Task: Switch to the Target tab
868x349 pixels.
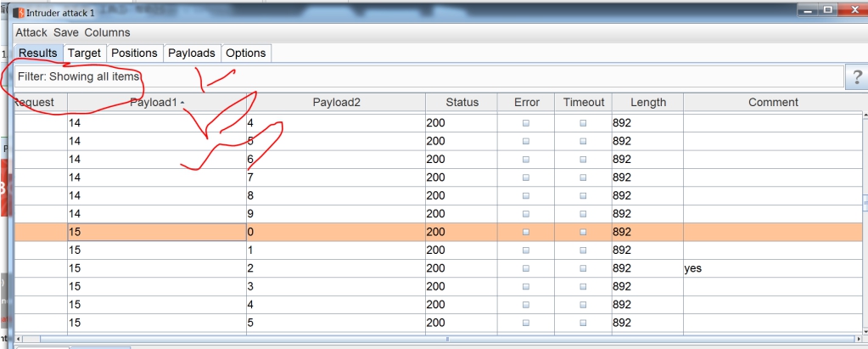Action: coord(84,53)
